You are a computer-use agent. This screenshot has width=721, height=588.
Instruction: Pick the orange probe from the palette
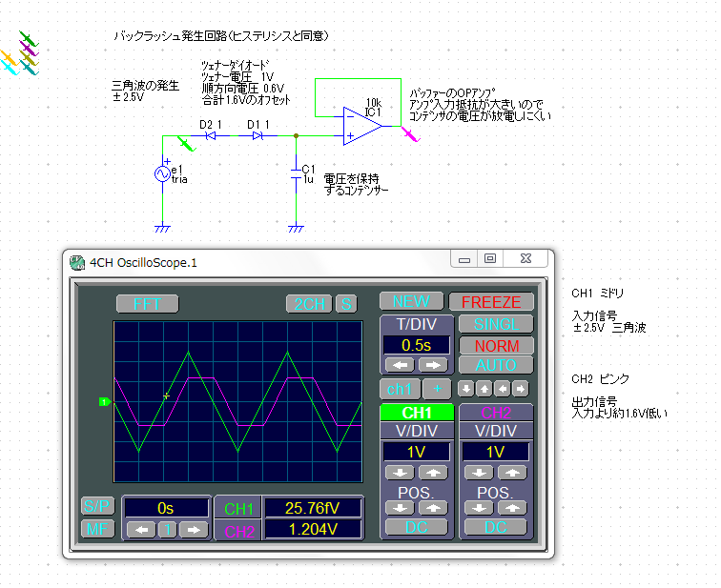(9, 58)
